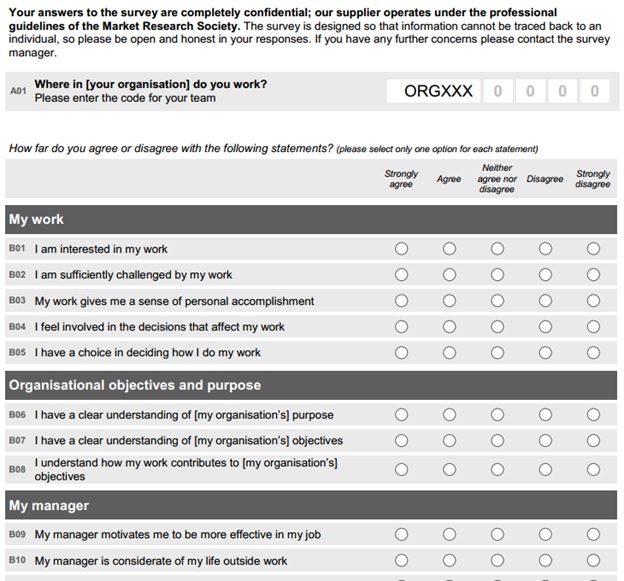Select Neither agree nor disagree for work contributes statement
Screen dimensions: 624x581
coord(497,469)
